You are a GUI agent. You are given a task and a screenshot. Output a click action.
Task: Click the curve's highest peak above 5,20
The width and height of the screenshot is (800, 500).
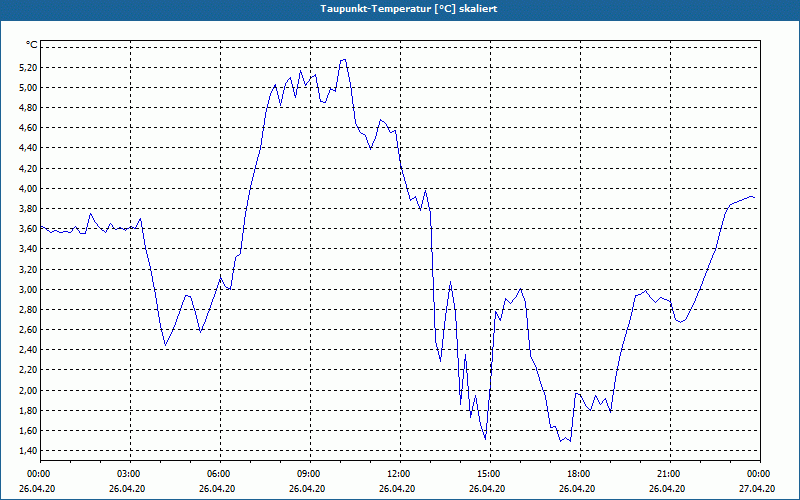(x=343, y=60)
